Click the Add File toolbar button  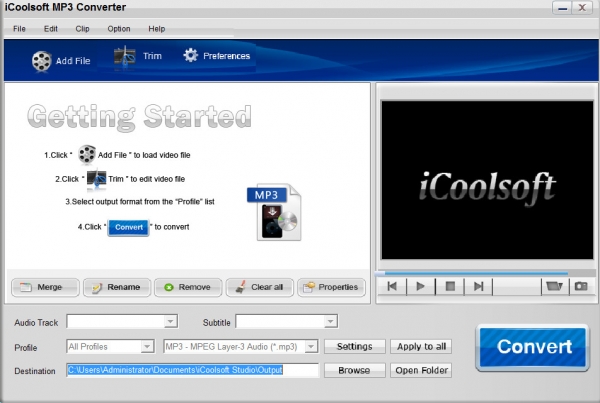pos(61,61)
